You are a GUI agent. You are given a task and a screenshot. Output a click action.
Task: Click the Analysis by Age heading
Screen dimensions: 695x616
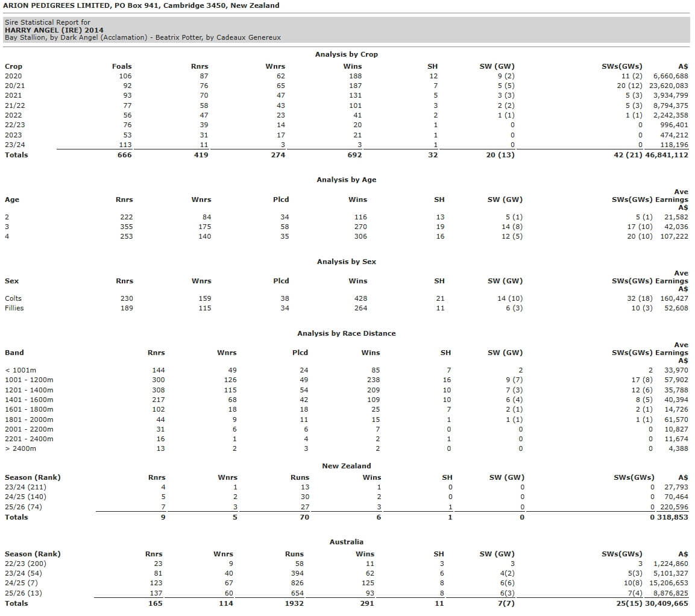pos(346,180)
